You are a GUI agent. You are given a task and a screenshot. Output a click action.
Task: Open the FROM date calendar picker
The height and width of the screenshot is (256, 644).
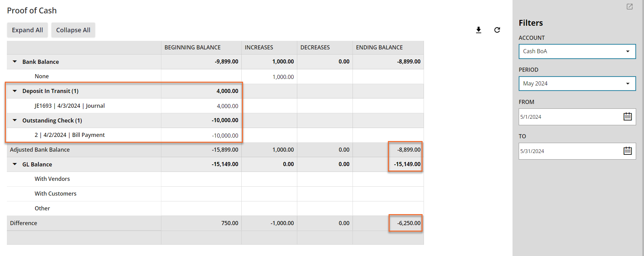click(628, 117)
